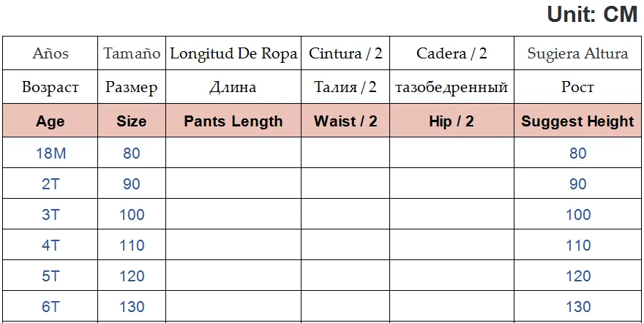Select the 6T age cell

pyautogui.click(x=50, y=307)
